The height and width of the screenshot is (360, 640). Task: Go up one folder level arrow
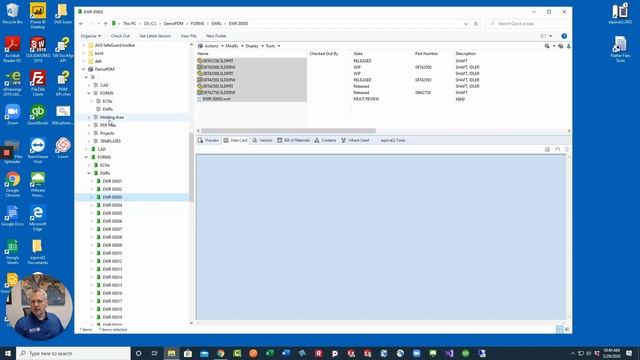105,24
